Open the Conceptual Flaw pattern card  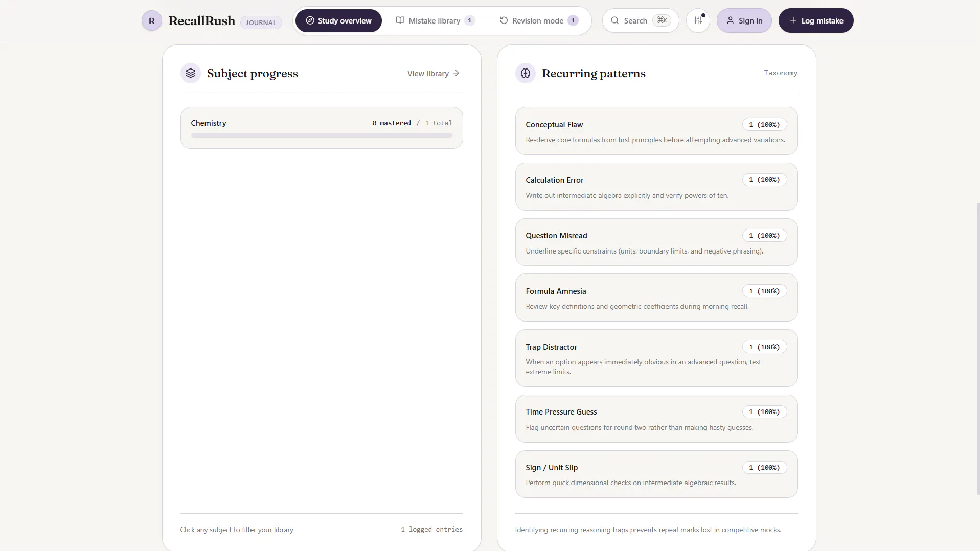click(x=656, y=131)
